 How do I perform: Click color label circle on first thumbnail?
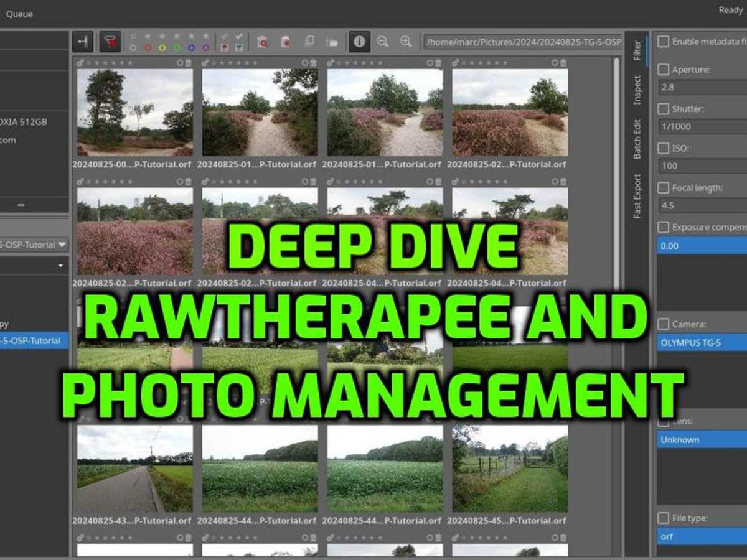tap(180, 62)
